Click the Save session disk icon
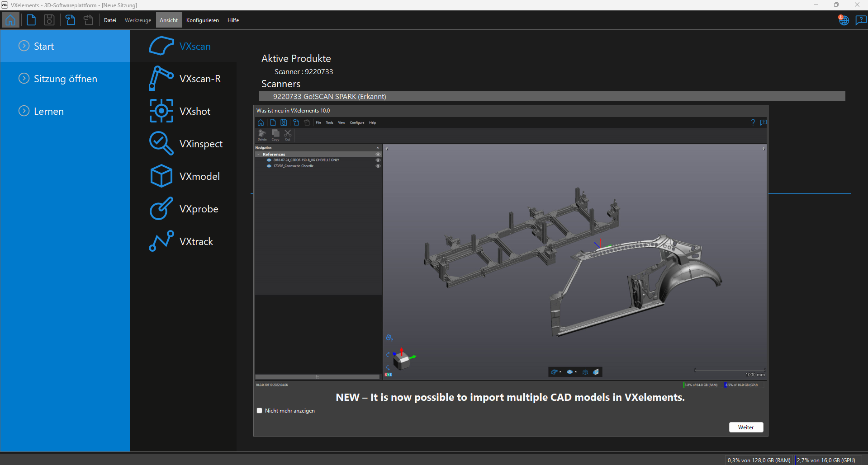The width and height of the screenshot is (868, 465). (49, 20)
